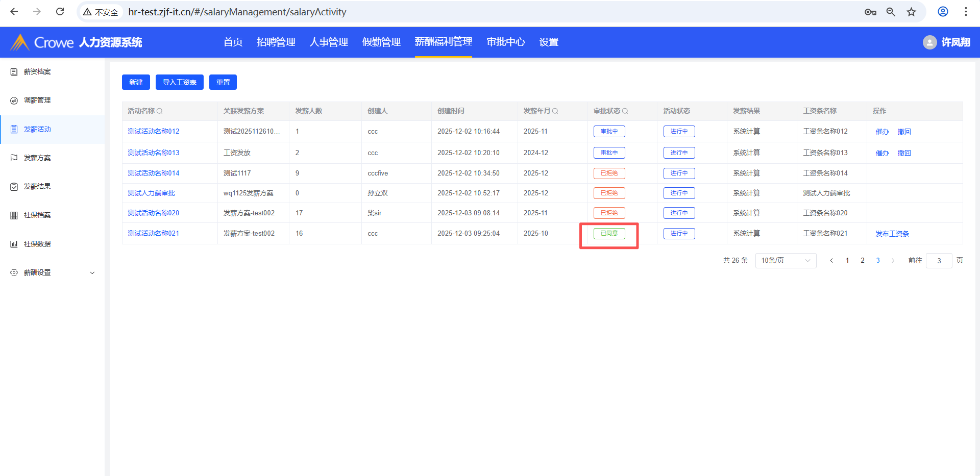This screenshot has height=476, width=980.
Task: Expand the 薪酬设置 sidebar submenu
Action: 92,273
